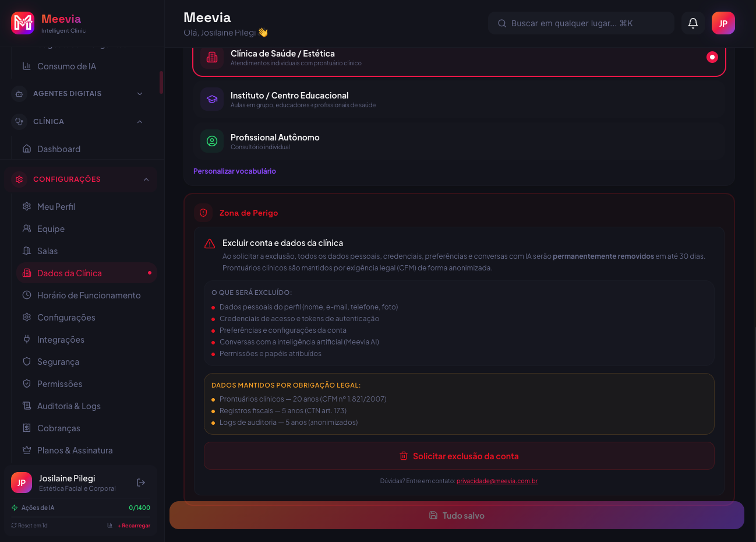Click the Equipe people icon

(26, 228)
